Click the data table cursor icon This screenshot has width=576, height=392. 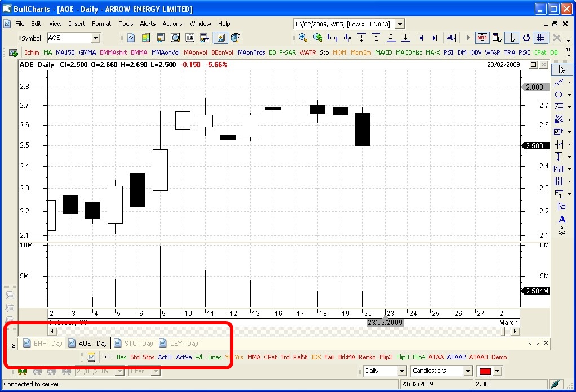497,37
